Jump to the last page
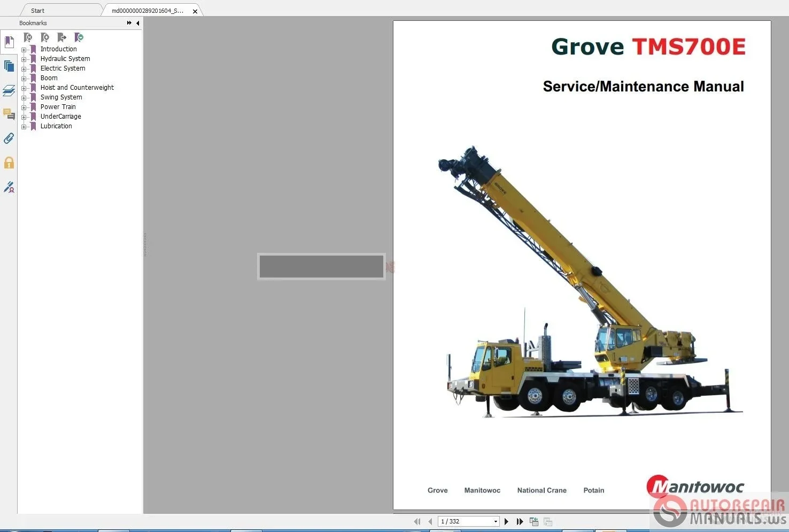This screenshot has width=789, height=532. coord(520,521)
